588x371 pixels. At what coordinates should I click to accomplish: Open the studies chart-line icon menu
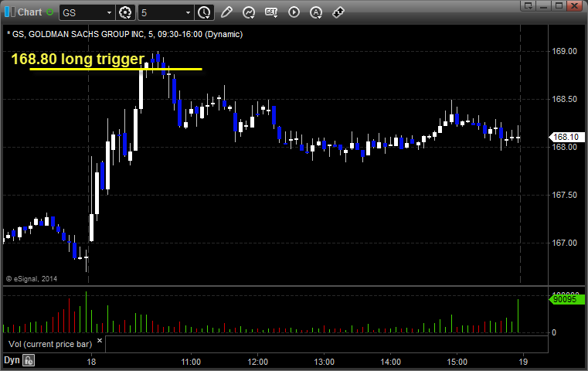[x=249, y=12]
